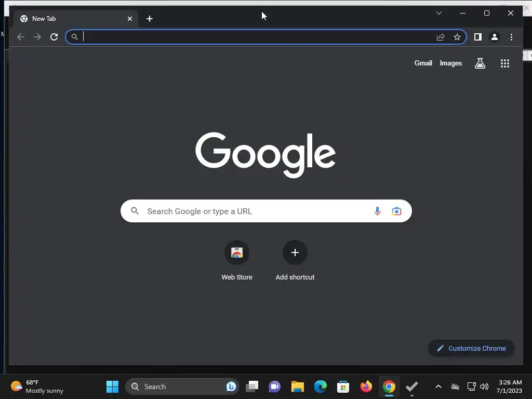This screenshot has height=399, width=532.
Task: Open Task View in the taskbar
Action: 252,387
